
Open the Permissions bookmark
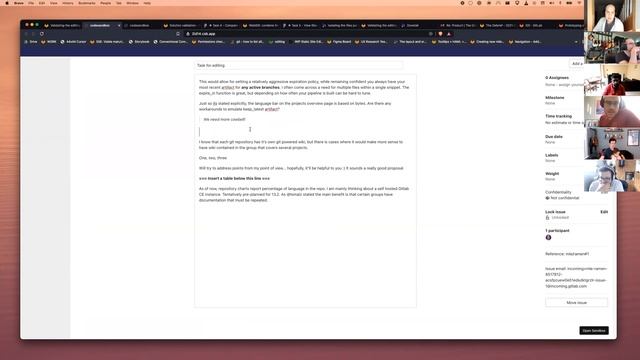pyautogui.click(x=208, y=42)
